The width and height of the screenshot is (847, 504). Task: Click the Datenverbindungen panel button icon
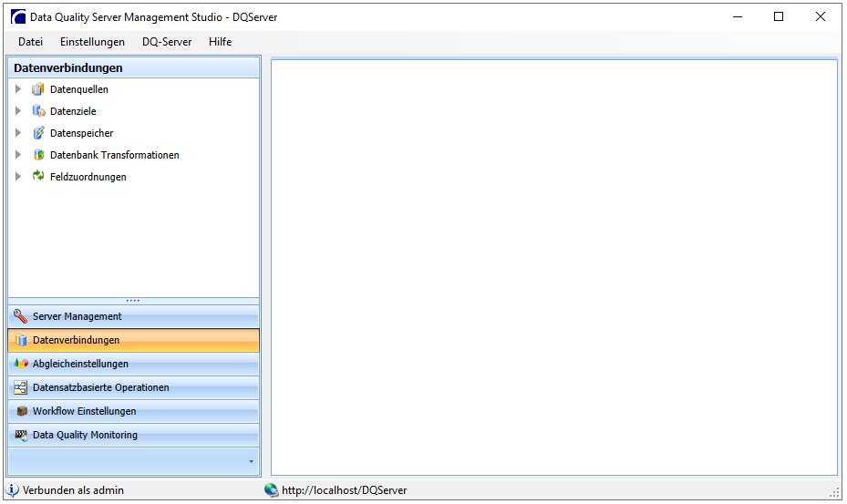[21, 340]
